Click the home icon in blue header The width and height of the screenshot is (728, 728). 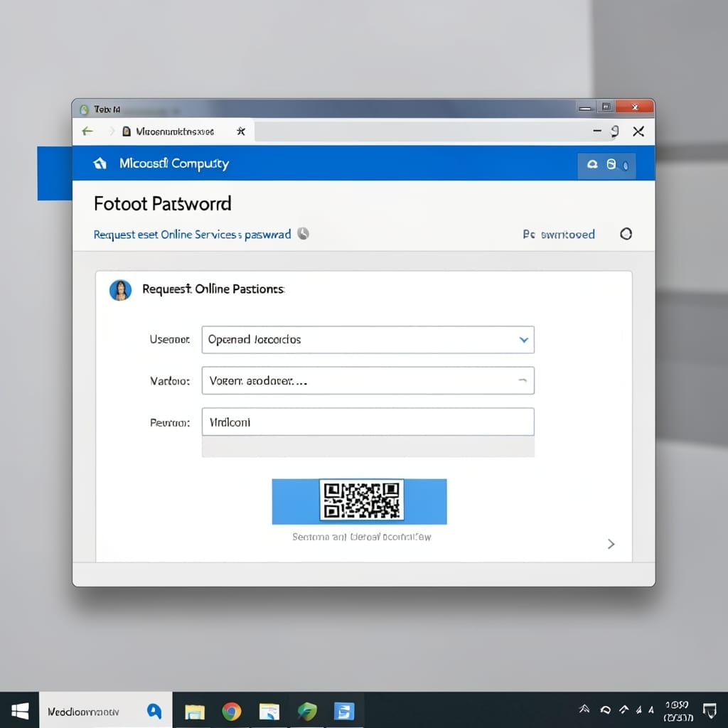tap(100, 164)
